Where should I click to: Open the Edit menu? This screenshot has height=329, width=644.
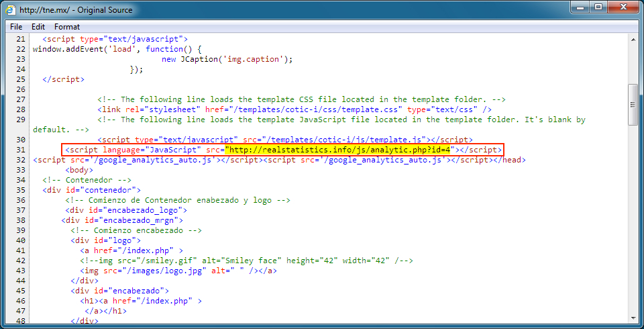(38, 27)
